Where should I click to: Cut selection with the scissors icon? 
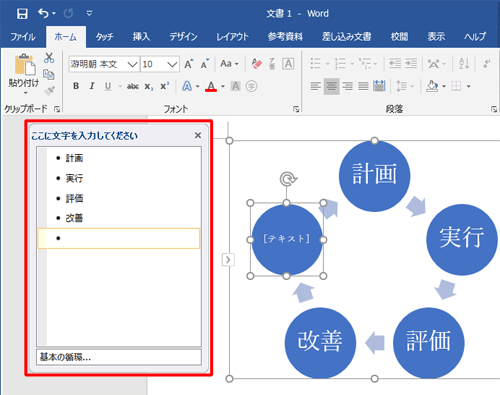(49, 58)
